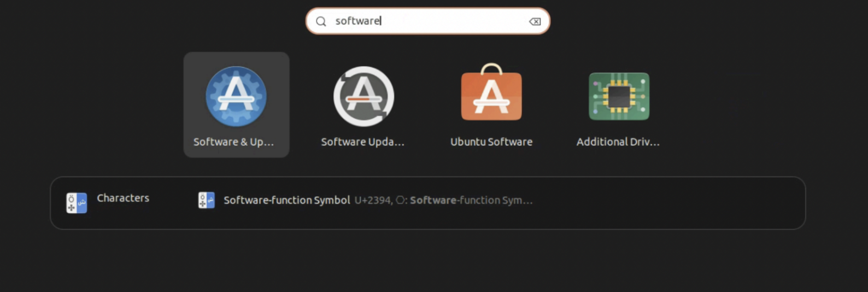Click the "Ubuntu Software" text label
The width and height of the screenshot is (868, 292).
coord(491,142)
